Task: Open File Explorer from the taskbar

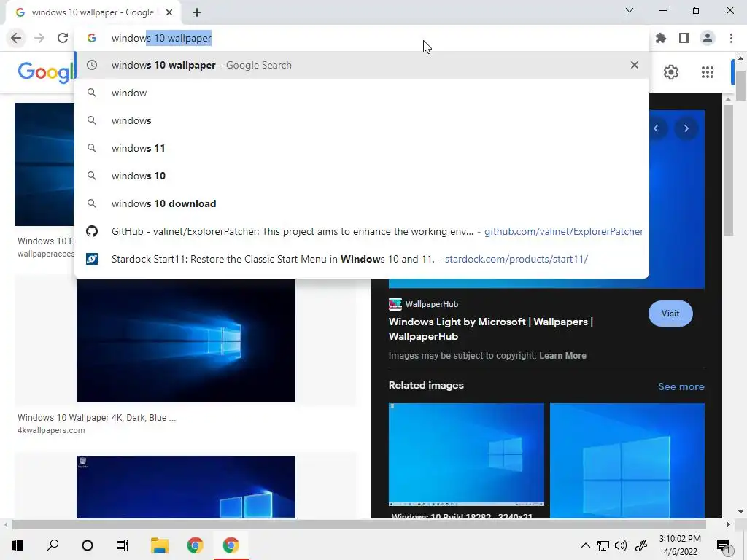Action: 160,545
